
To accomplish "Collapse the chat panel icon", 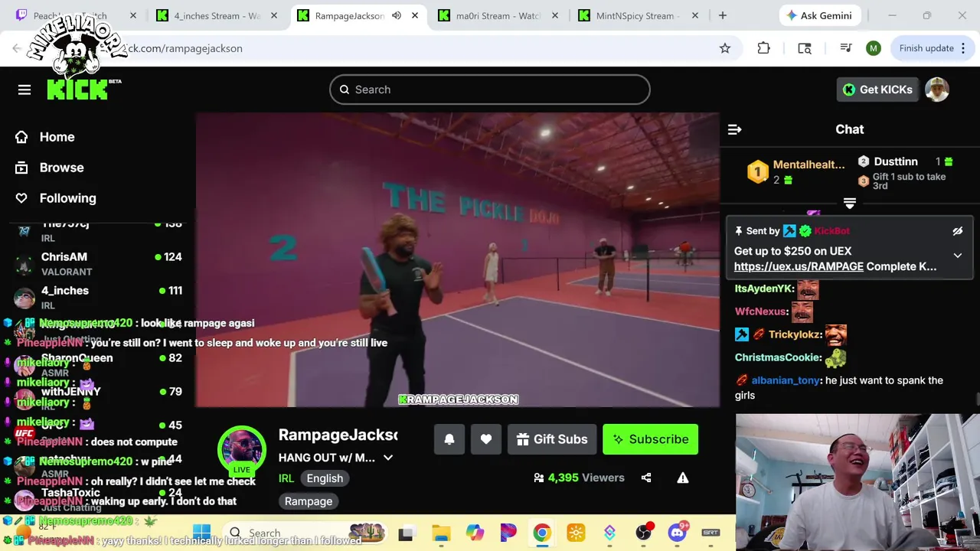I will tap(734, 129).
